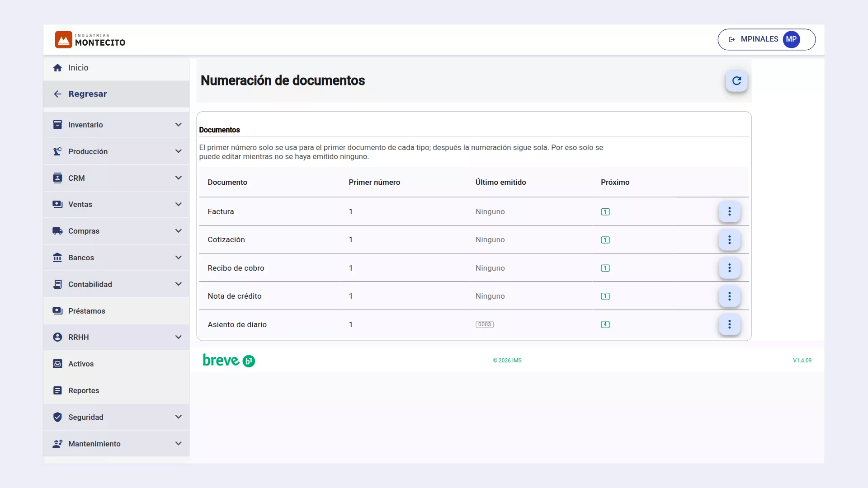Open the Reportes menu item
The image size is (868, 488).
pyautogui.click(x=116, y=390)
